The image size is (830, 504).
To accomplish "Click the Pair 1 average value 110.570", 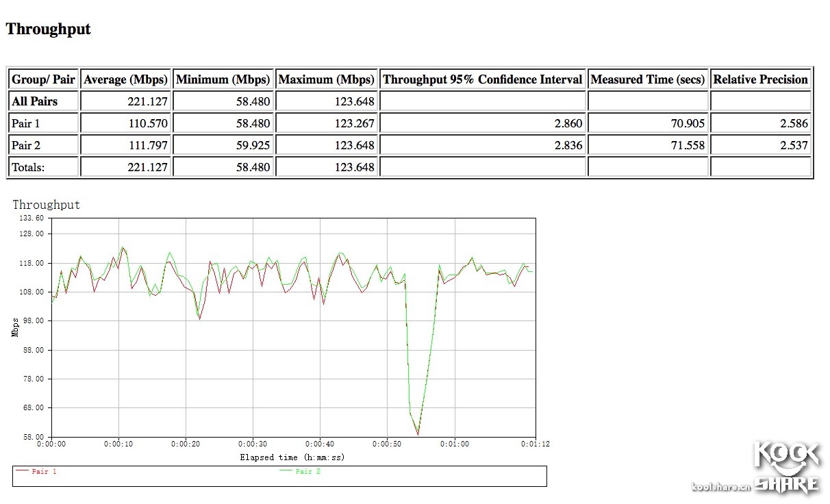I will 147,124.
